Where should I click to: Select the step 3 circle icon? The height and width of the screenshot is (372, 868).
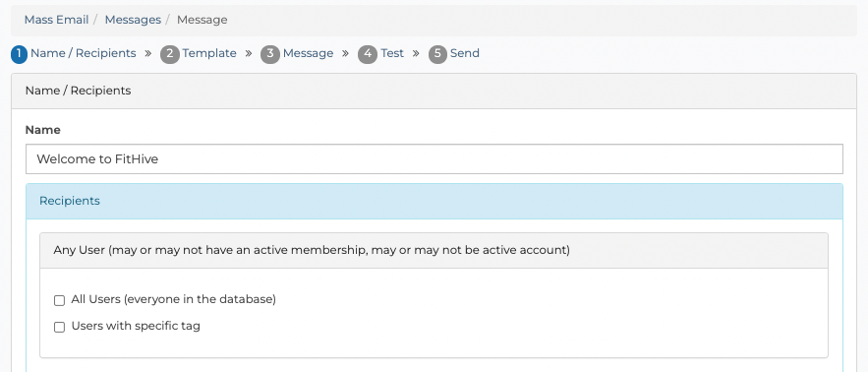click(x=270, y=54)
